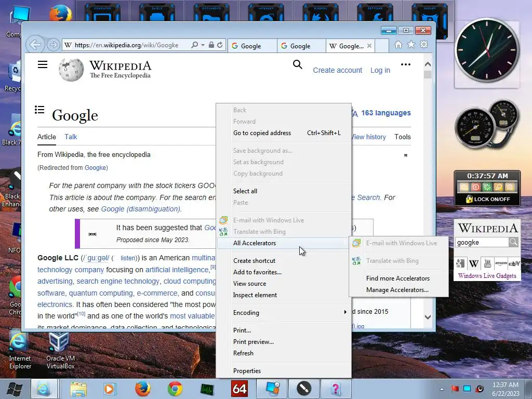Choose Select all in context menu
Viewport: 532px width, 399px height.
pyautogui.click(x=284, y=191)
